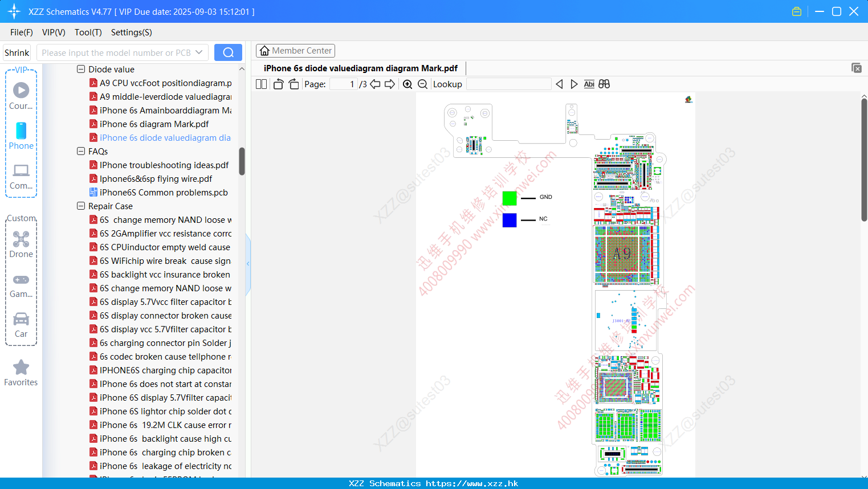Select the Computer category icon
Screen dimensions: 868x489
tap(21, 176)
